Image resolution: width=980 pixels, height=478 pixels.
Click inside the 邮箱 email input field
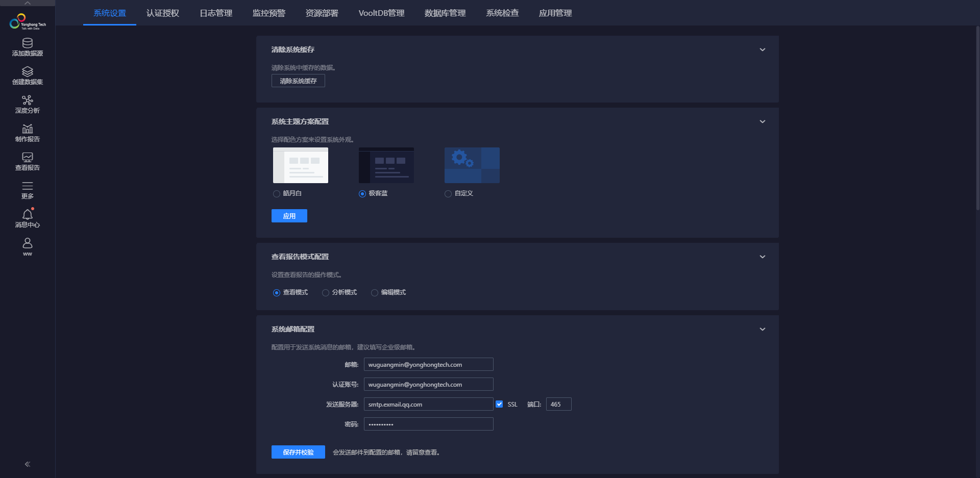click(x=428, y=364)
